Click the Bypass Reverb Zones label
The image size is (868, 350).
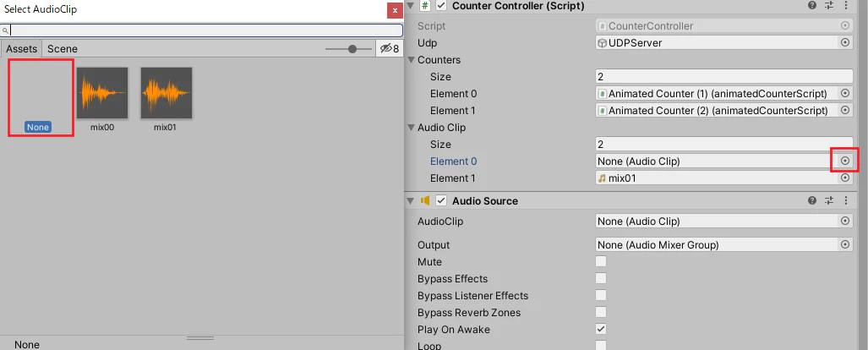[x=467, y=312]
